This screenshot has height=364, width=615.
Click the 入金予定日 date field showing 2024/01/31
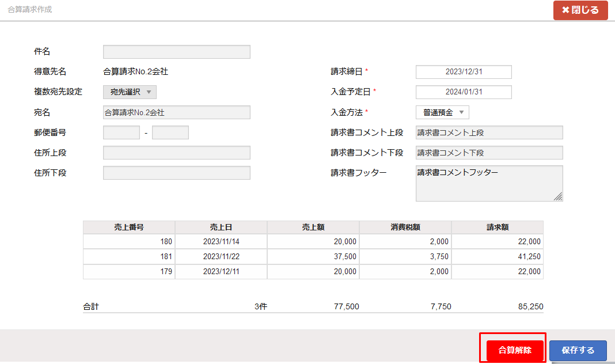pos(464,92)
